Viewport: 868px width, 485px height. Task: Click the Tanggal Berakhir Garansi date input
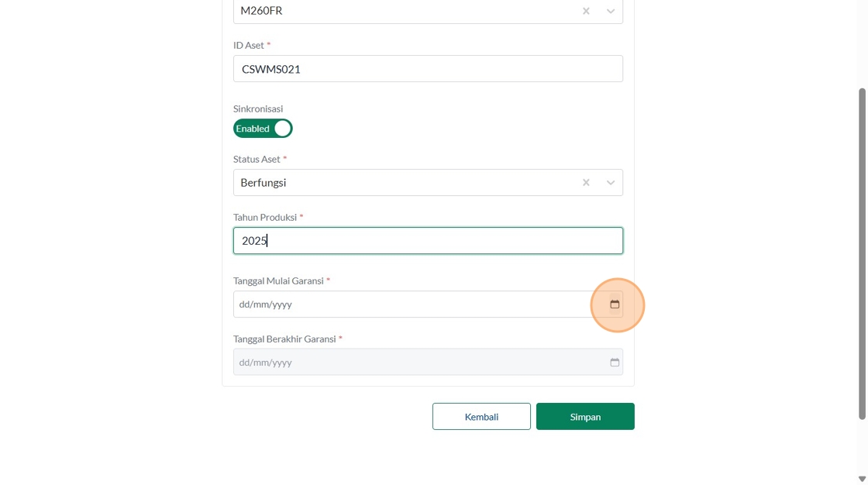(x=411, y=363)
